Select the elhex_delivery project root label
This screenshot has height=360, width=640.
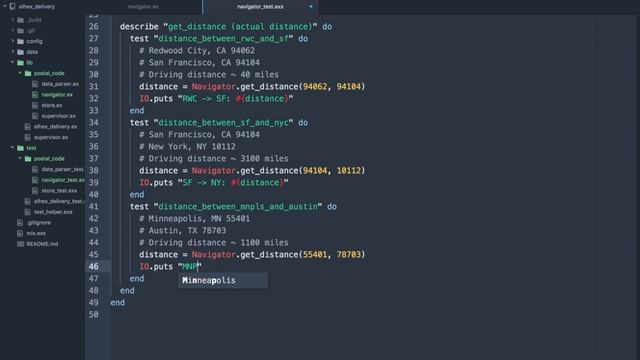pyautogui.click(x=37, y=7)
